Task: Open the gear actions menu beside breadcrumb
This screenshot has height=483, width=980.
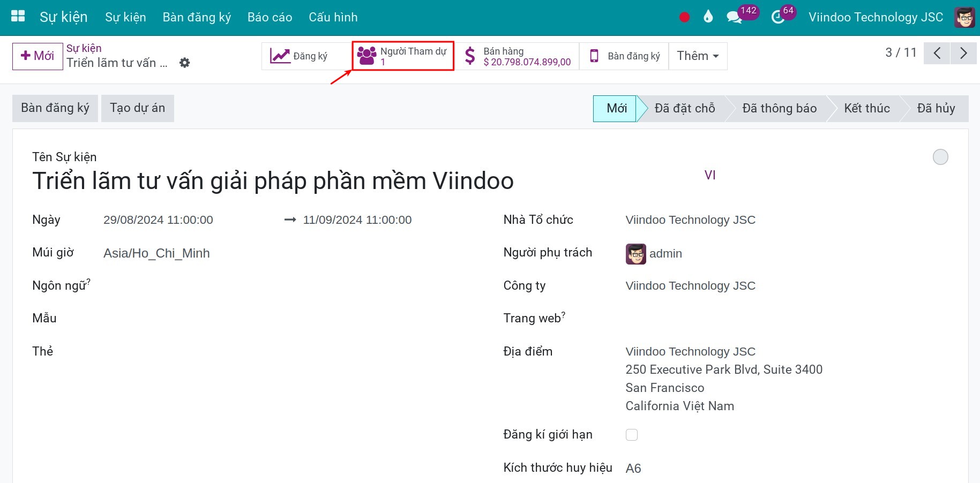Action: pos(185,63)
